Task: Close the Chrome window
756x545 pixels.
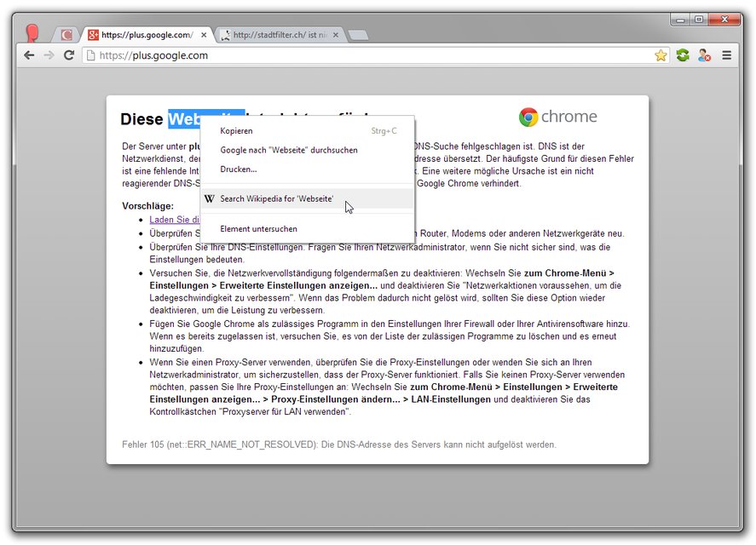Action: [x=724, y=20]
